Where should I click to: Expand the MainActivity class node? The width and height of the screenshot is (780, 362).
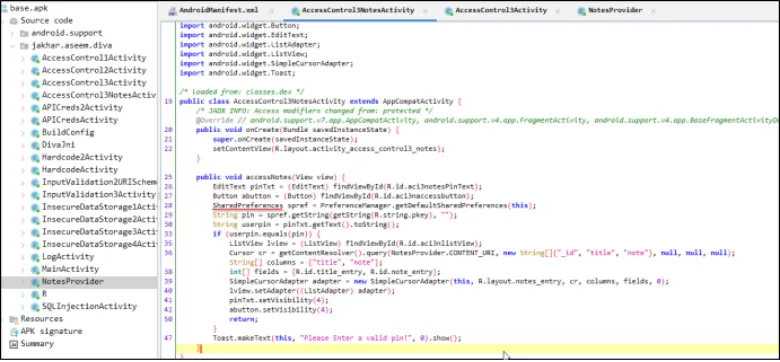(x=22, y=270)
